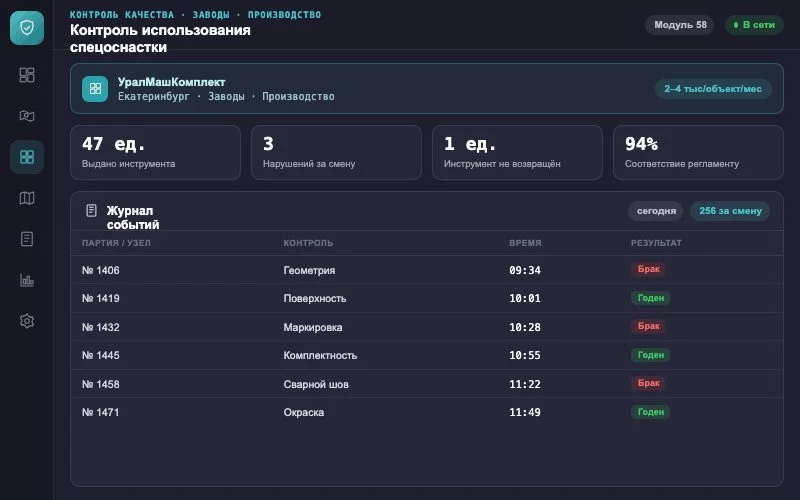Select row № 1432

click(x=427, y=327)
